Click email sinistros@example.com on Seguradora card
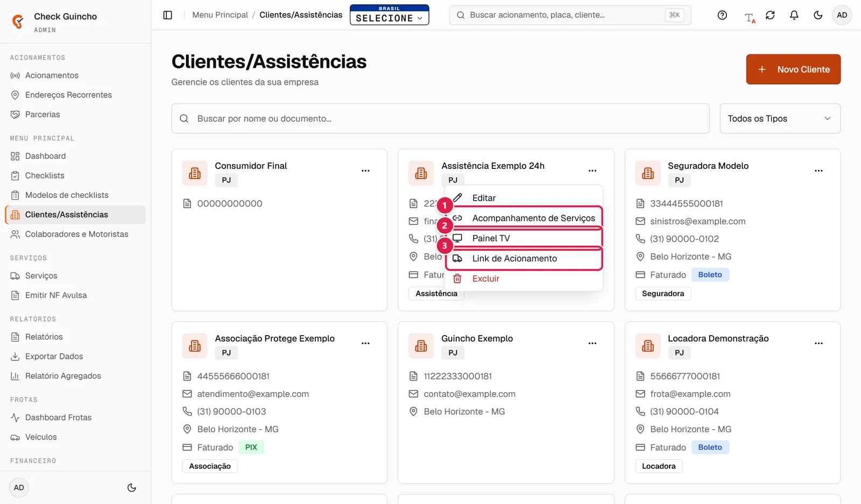The image size is (861, 504). (697, 221)
